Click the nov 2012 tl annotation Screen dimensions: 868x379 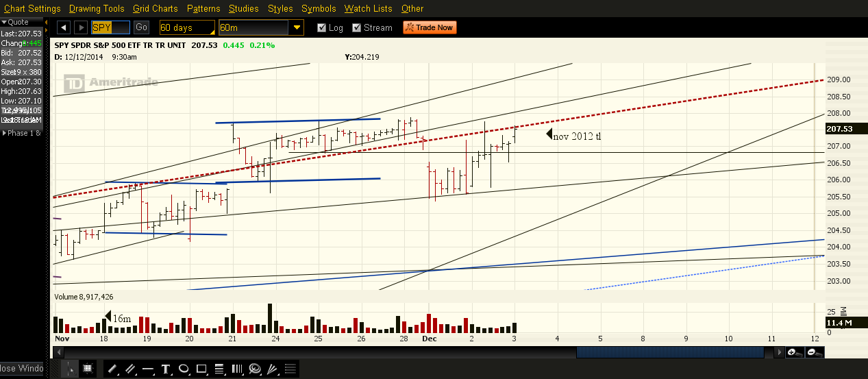pos(577,136)
